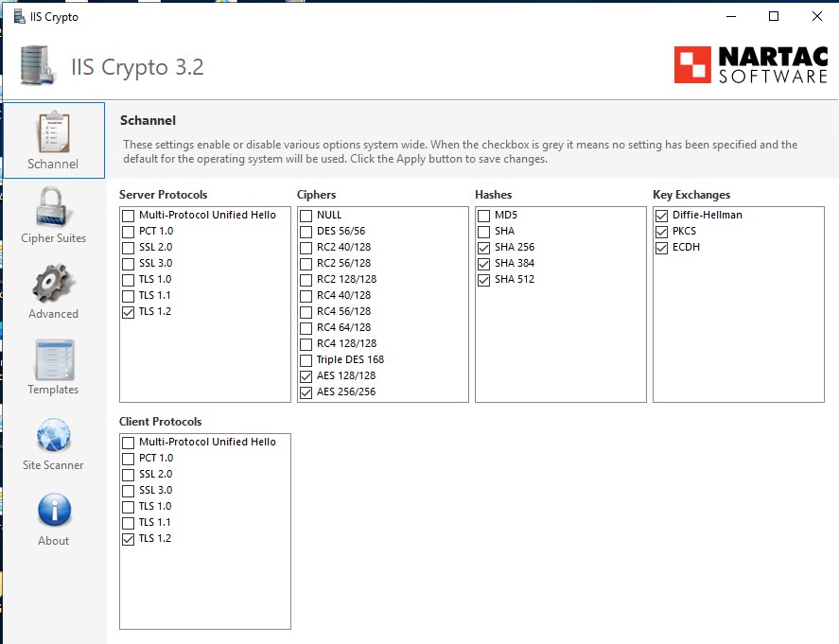Screen dimensions: 839x644
Task: Enable Client Protocols TLS 1.1 checkbox
Action: (128, 523)
